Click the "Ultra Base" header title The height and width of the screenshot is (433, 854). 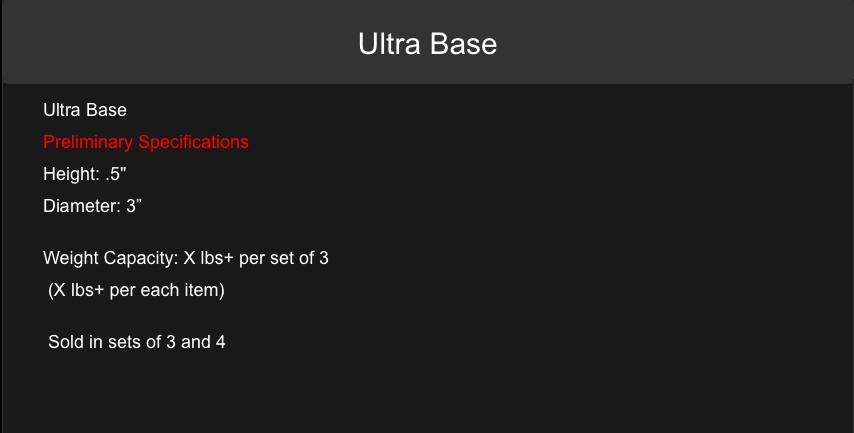pyautogui.click(x=427, y=44)
